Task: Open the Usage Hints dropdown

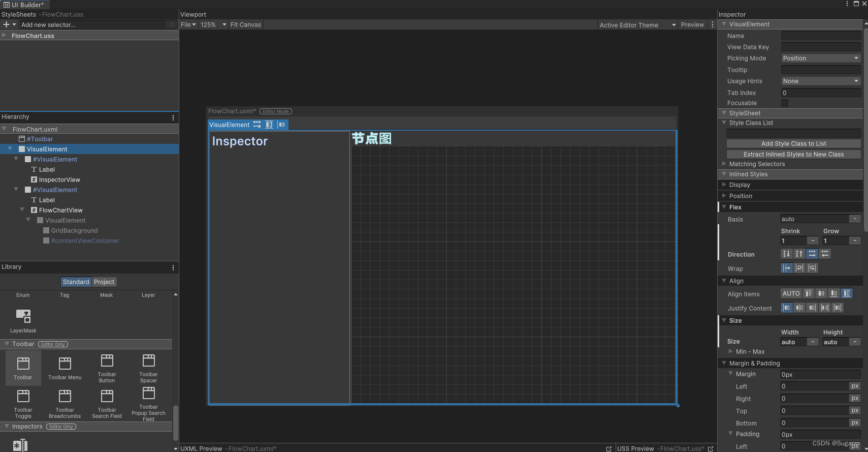Action: 821,81
